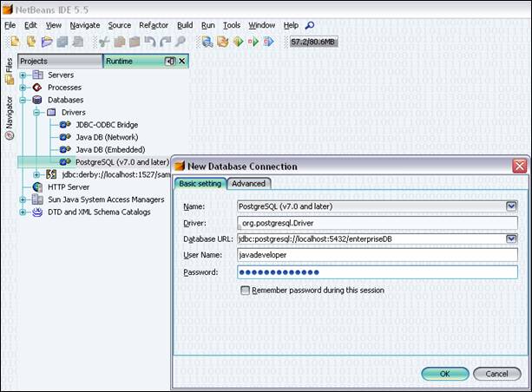Click the Password input field

(x=378, y=272)
